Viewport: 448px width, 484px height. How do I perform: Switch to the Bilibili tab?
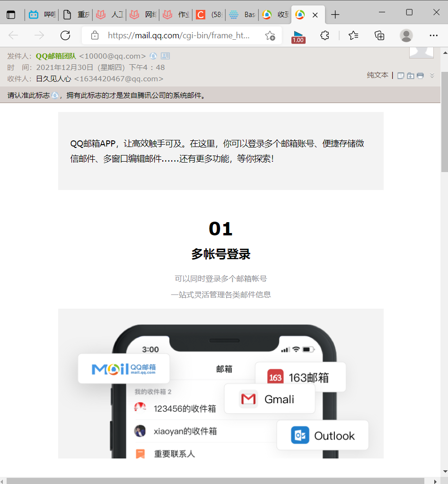coord(42,15)
